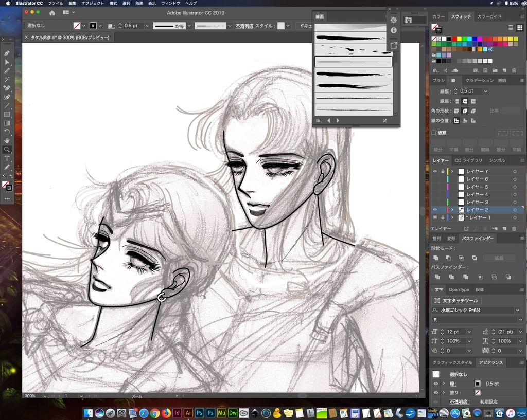
Task: Toggle stroke (線) visibility in Appearance panel
Action: pos(435,384)
